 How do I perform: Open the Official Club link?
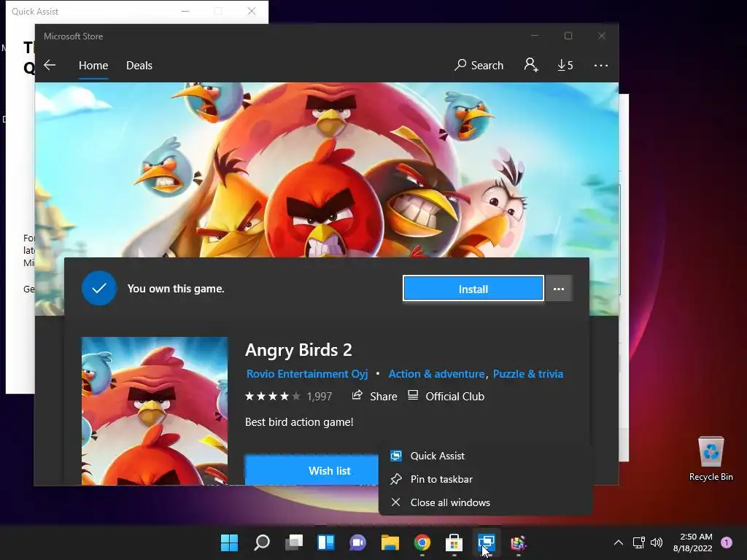point(446,396)
